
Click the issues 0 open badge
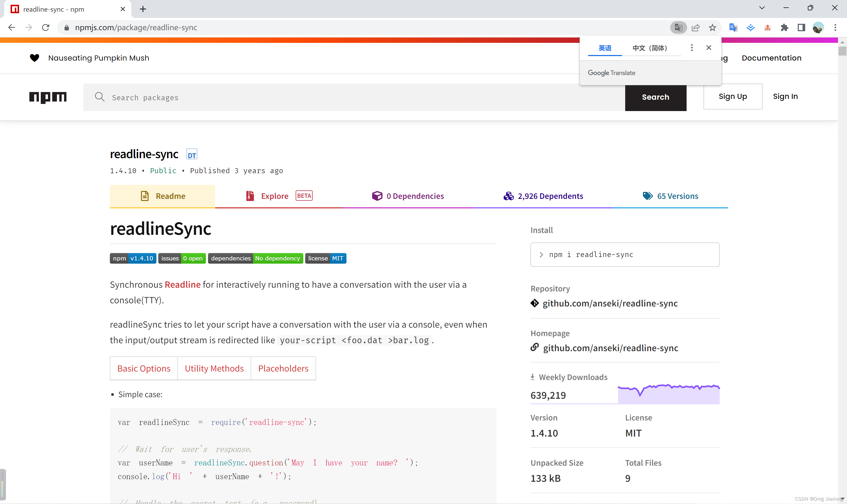tap(182, 258)
